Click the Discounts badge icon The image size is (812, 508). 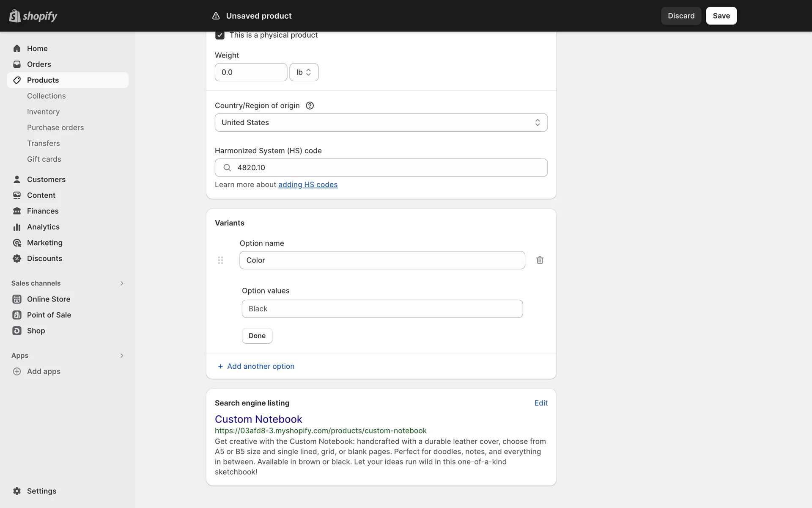click(17, 258)
